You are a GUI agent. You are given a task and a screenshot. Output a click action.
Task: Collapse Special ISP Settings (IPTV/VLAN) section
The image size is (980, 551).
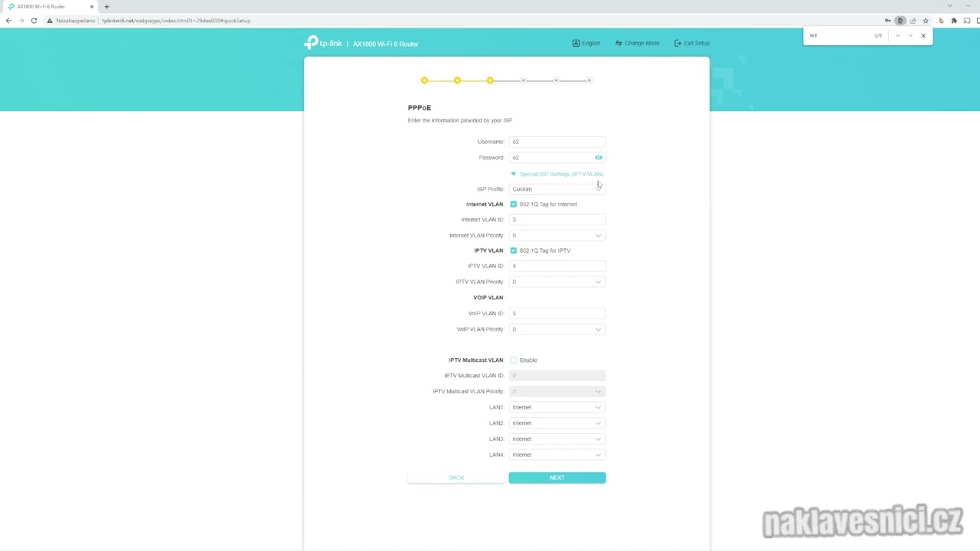[x=557, y=174]
